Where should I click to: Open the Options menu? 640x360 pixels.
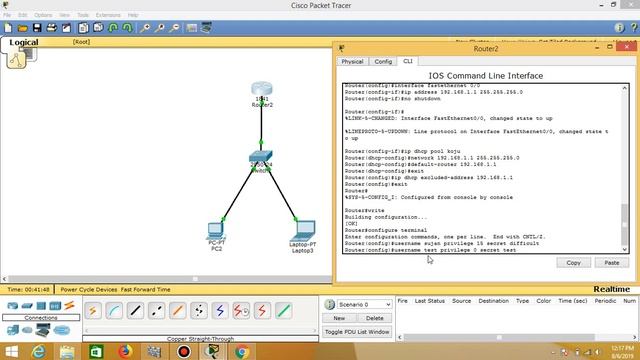(43, 15)
